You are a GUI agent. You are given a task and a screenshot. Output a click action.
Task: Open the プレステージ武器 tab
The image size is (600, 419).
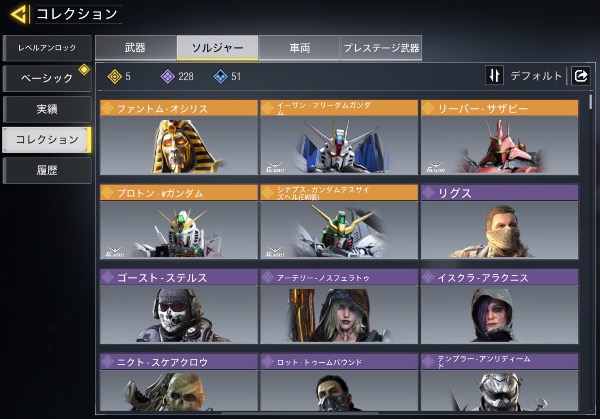pos(381,48)
